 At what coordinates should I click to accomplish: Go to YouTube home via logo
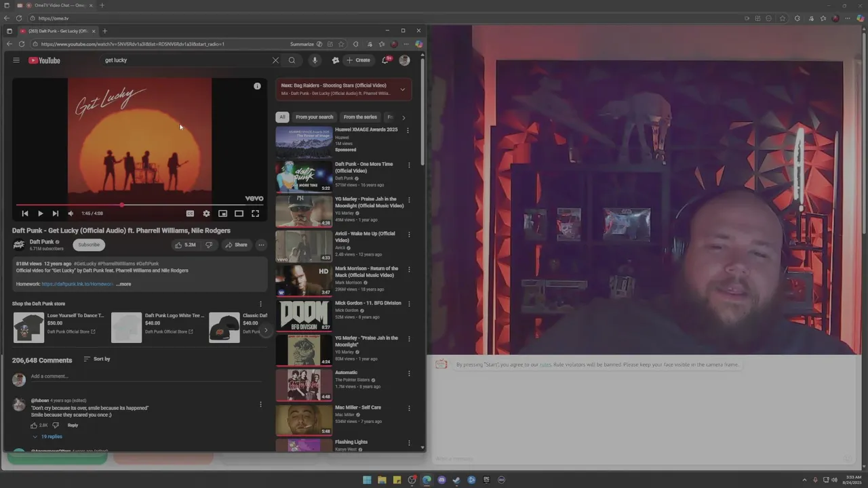[44, 60]
